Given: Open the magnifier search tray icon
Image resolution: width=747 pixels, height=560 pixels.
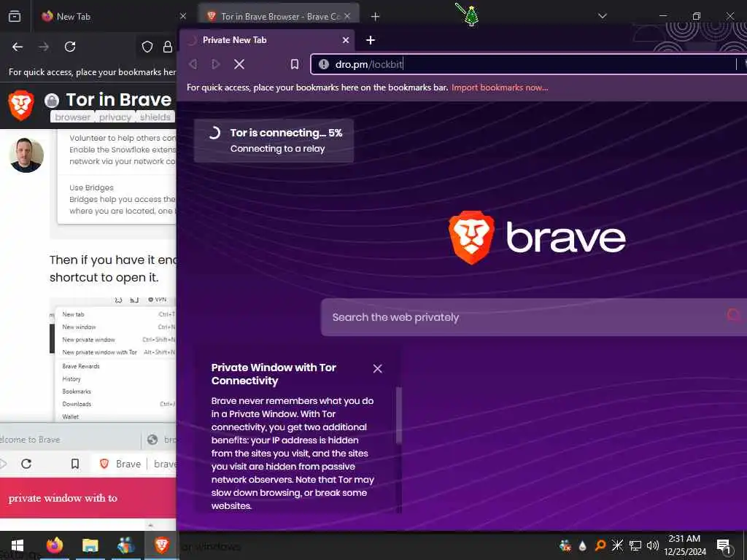Looking at the screenshot, I should click(600, 545).
